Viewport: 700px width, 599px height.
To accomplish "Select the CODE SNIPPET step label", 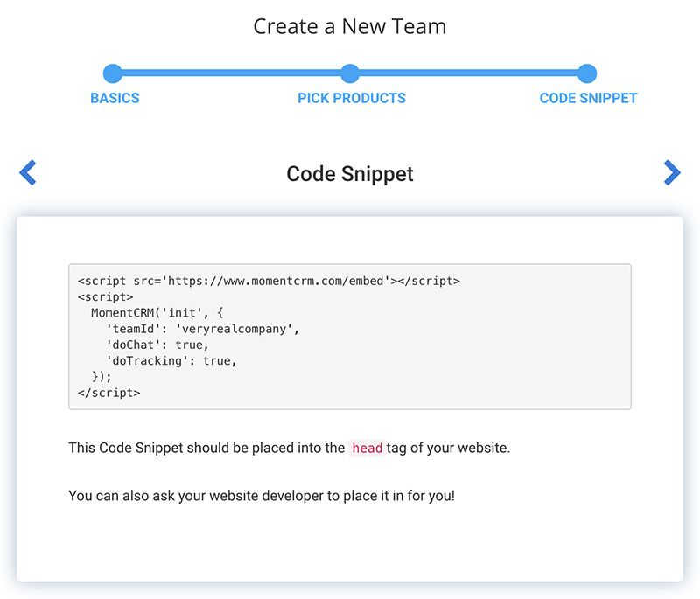I will (588, 98).
